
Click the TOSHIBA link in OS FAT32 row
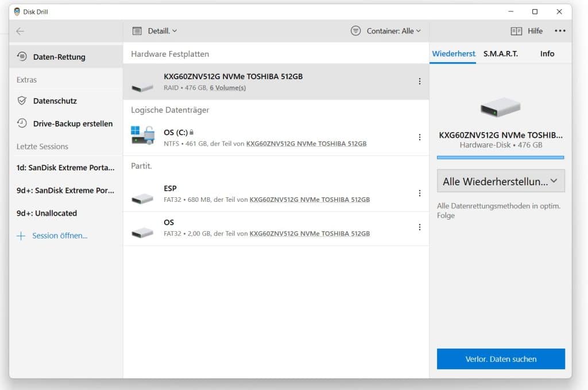[x=310, y=233]
